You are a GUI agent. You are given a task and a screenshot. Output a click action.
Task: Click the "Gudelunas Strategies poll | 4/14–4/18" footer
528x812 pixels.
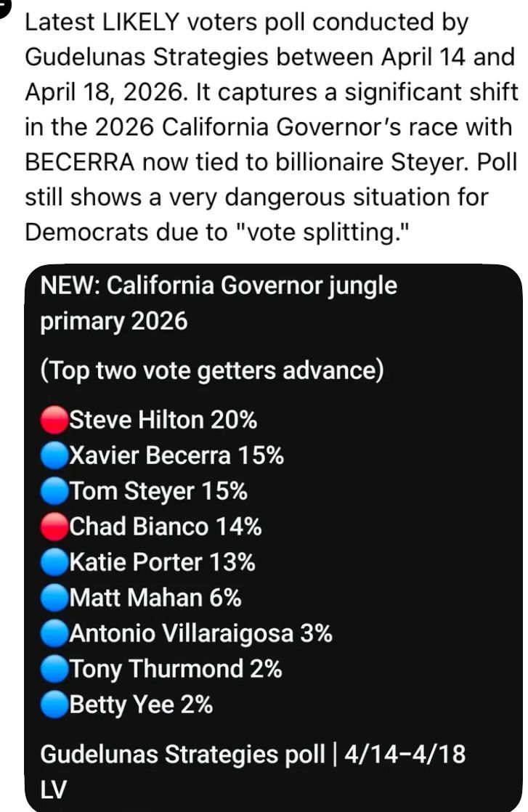point(252,754)
